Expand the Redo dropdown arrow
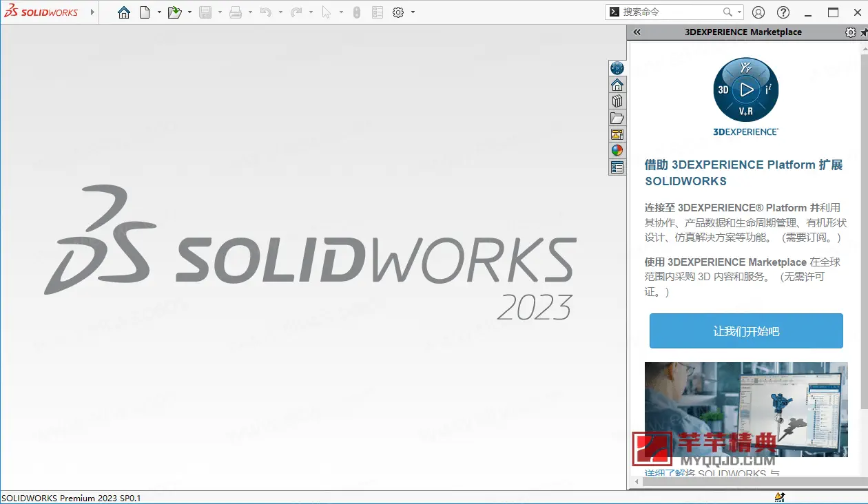This screenshot has height=504, width=868. point(311,12)
